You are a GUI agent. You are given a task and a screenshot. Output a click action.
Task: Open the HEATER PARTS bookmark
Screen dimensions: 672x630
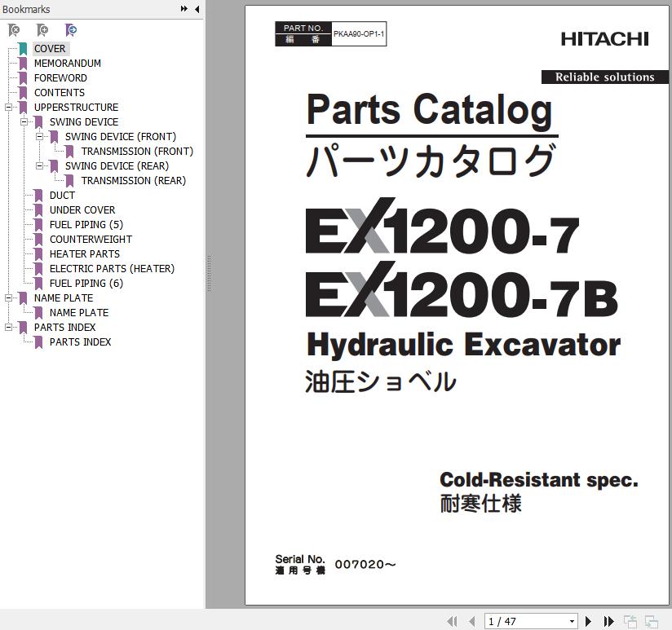(85, 254)
